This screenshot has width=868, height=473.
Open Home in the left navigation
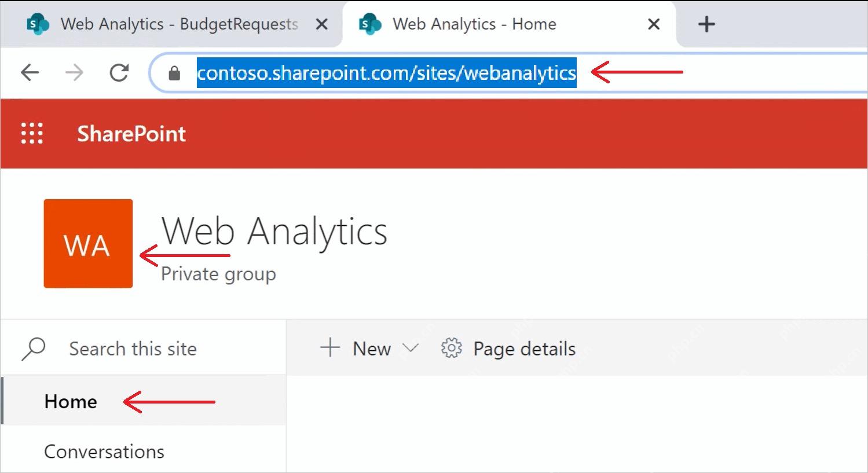tap(143, 401)
